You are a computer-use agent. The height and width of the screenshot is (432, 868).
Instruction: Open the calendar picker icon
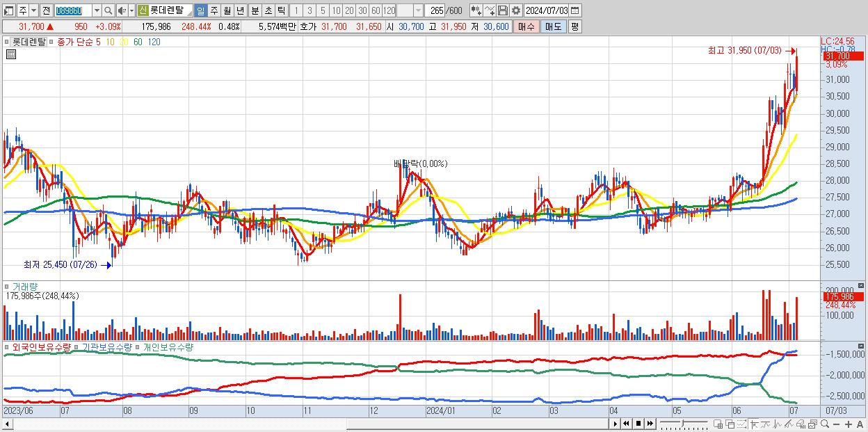[574, 10]
